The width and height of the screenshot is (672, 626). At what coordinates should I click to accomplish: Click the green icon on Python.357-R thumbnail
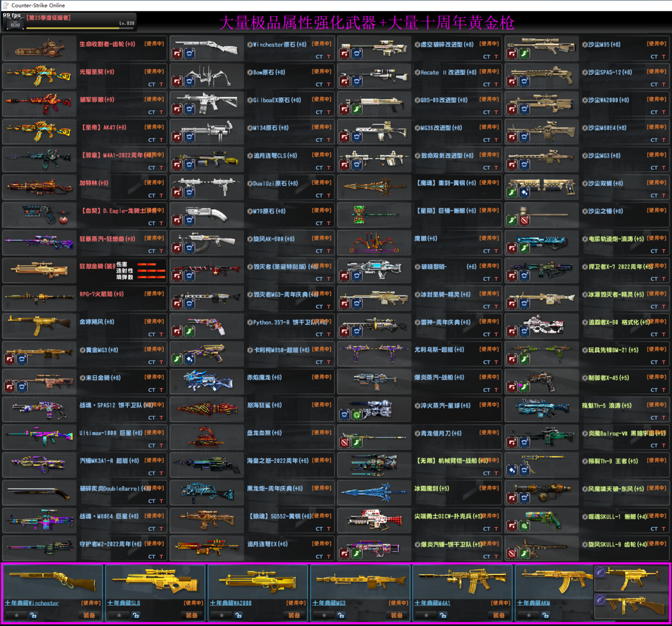click(x=189, y=331)
